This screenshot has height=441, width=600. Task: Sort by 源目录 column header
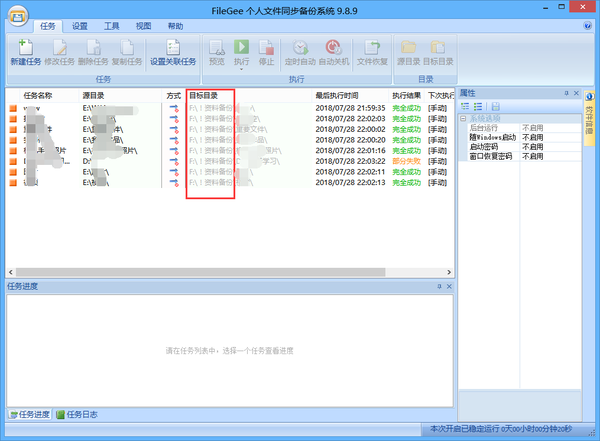120,95
